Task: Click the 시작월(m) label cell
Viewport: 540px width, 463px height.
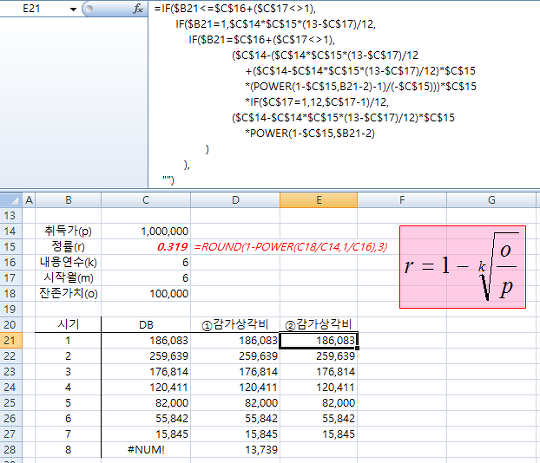Action: coord(68,278)
